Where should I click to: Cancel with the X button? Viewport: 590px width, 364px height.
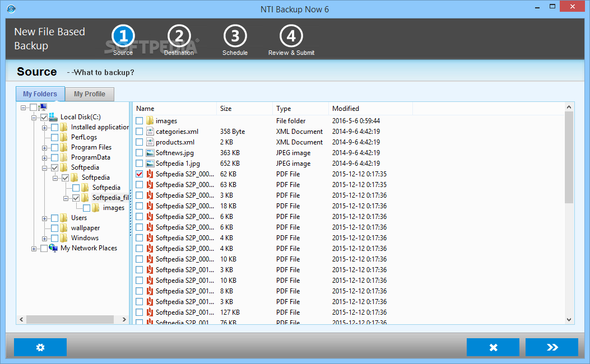point(493,347)
